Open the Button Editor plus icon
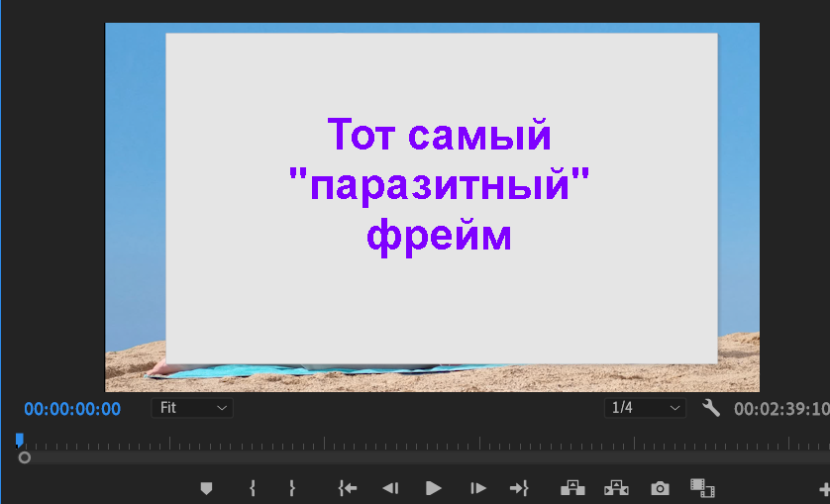 823,488
